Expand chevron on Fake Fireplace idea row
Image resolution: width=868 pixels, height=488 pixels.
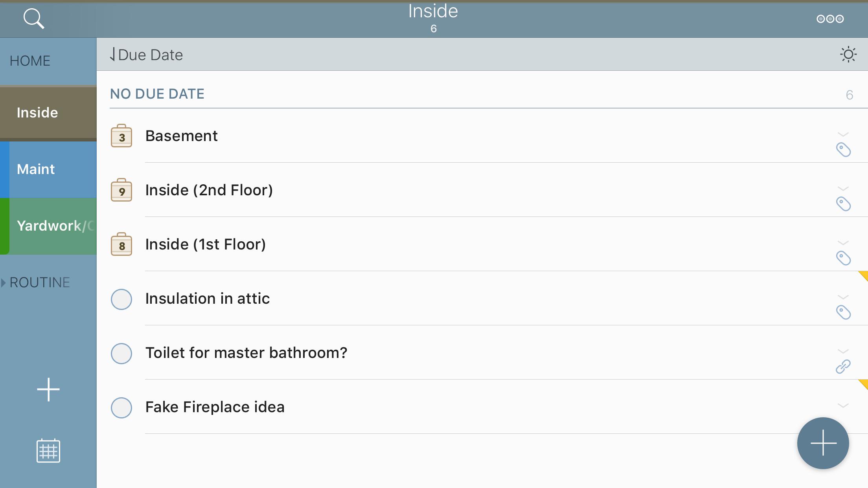tap(843, 405)
